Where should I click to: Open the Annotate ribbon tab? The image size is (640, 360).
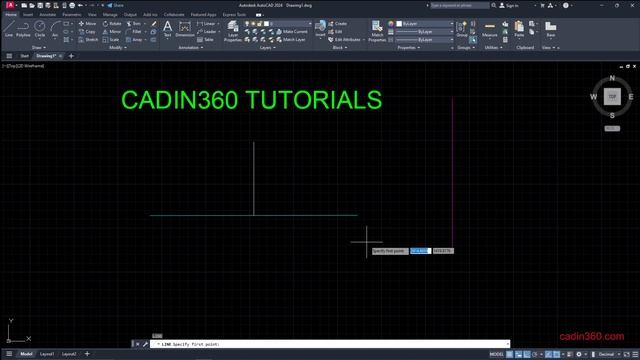point(47,15)
